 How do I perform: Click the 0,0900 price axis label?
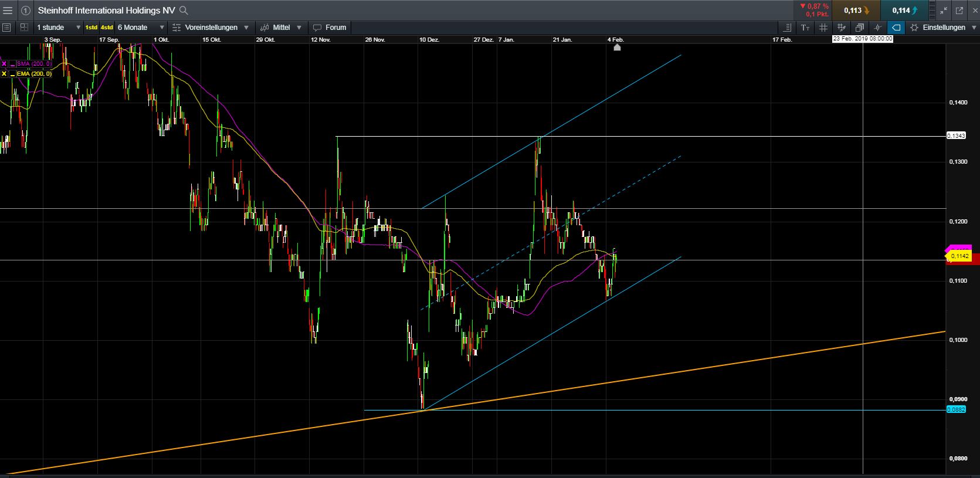tap(958, 399)
